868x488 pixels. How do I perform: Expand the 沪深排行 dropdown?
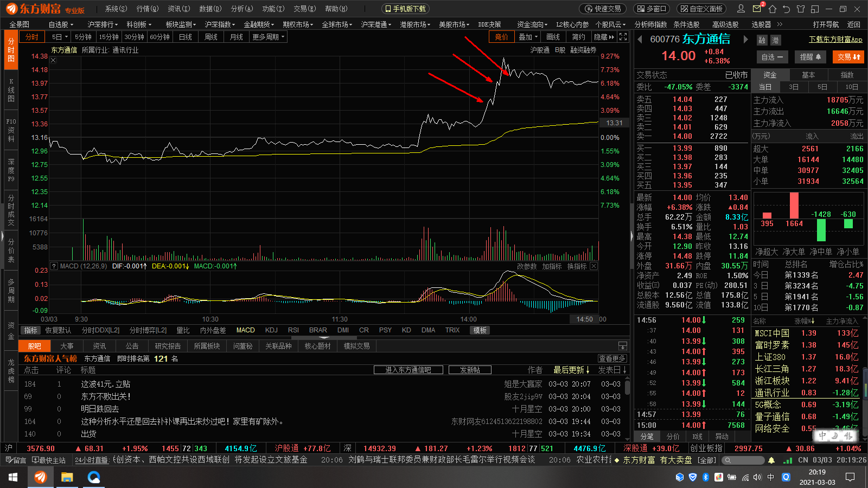[103, 24]
